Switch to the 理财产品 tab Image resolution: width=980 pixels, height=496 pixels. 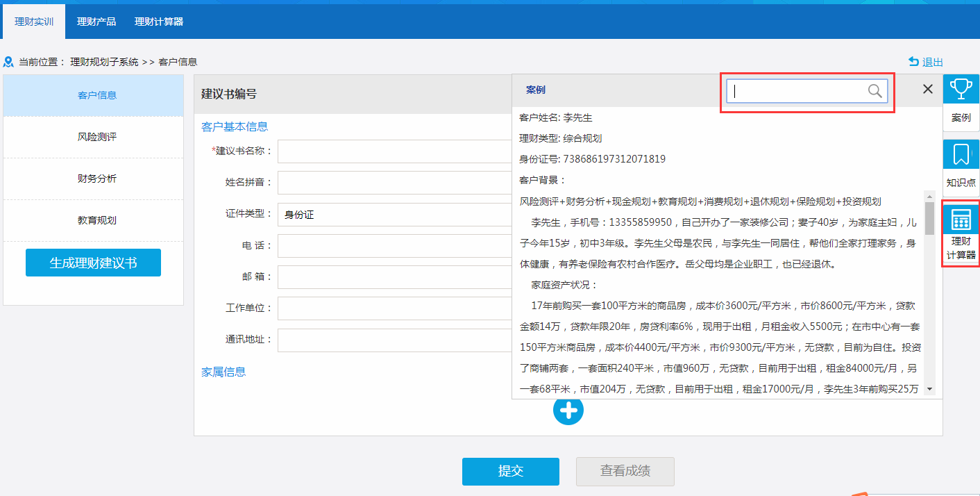point(96,22)
